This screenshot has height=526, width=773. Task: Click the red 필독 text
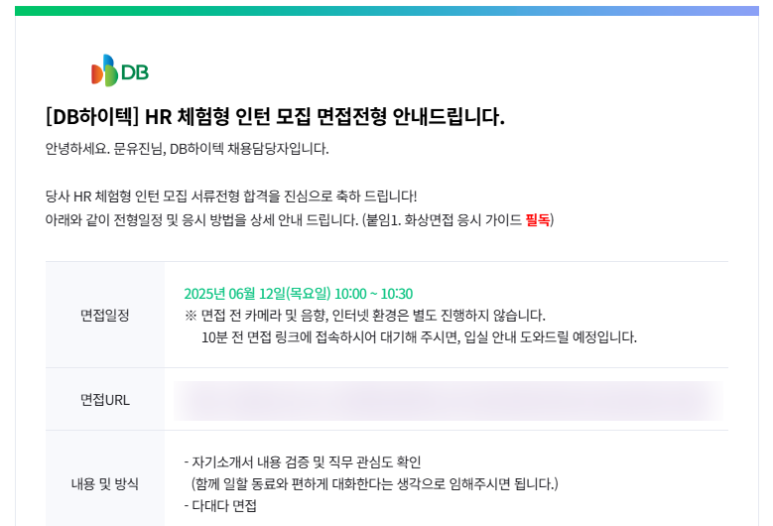(x=537, y=219)
